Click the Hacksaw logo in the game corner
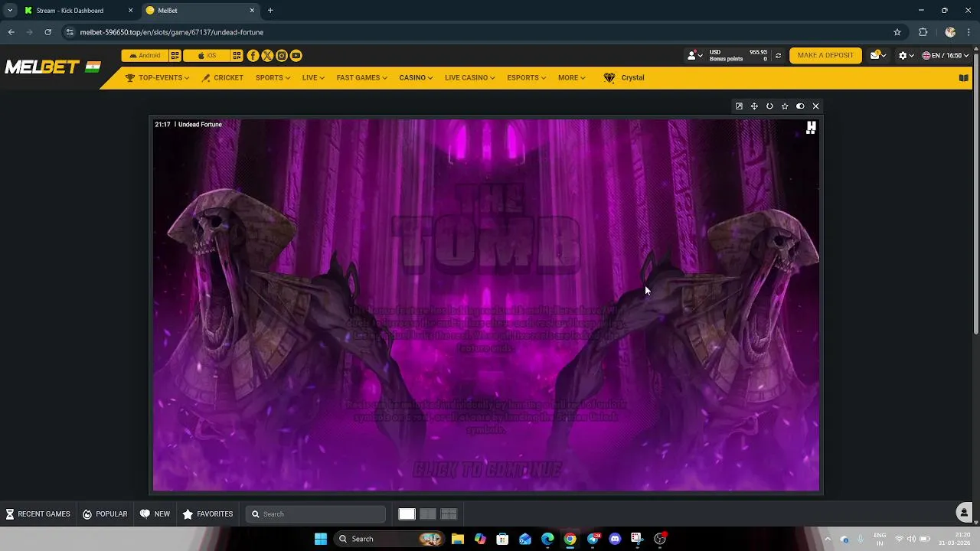Viewport: 980px width, 551px height. [x=811, y=129]
